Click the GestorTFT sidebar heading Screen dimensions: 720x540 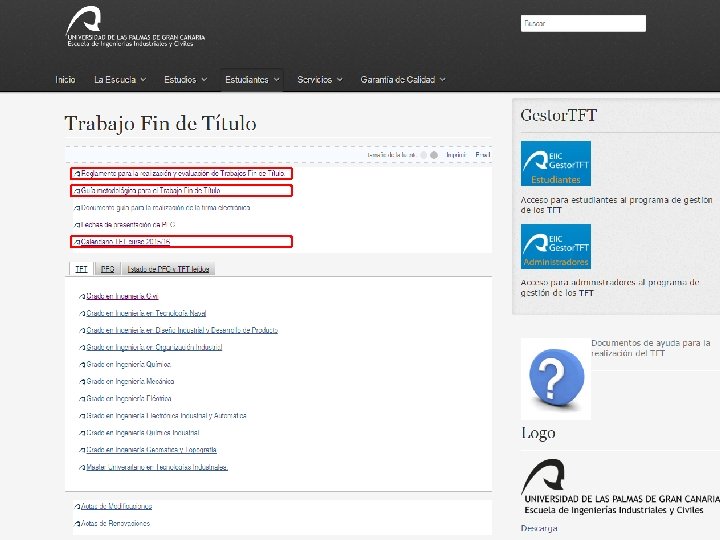pyautogui.click(x=558, y=115)
